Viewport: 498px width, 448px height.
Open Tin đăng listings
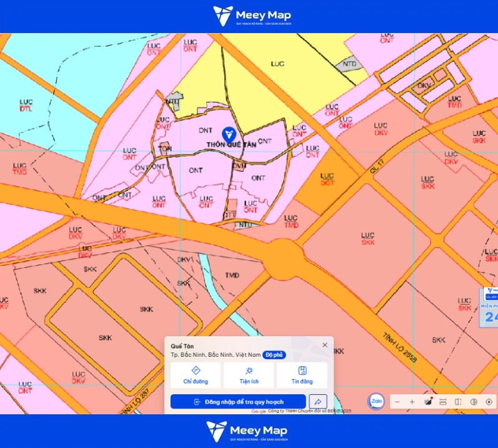(x=302, y=376)
